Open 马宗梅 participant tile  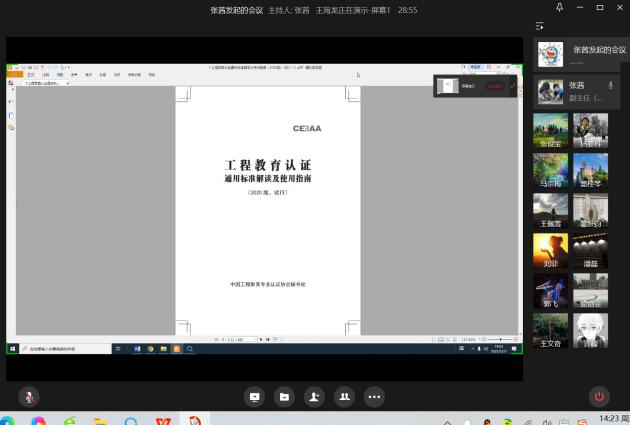[550, 170]
